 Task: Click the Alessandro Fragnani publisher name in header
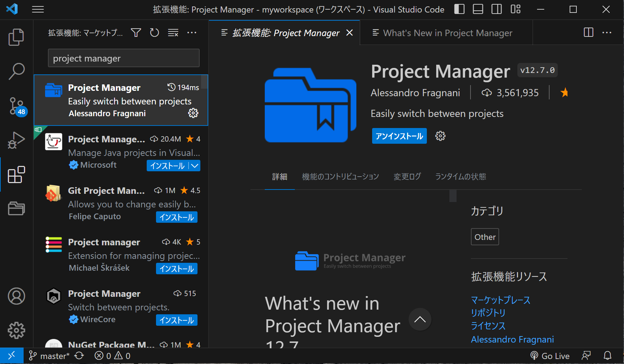[415, 93]
